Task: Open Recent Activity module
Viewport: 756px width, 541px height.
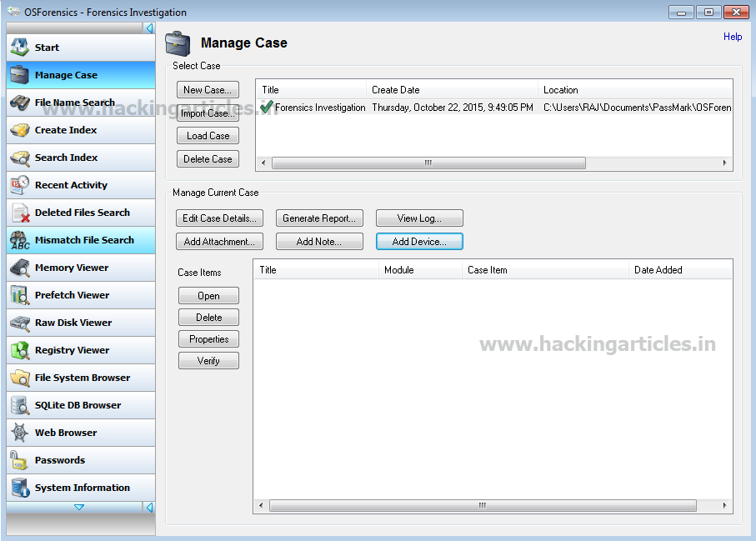Action: (81, 185)
